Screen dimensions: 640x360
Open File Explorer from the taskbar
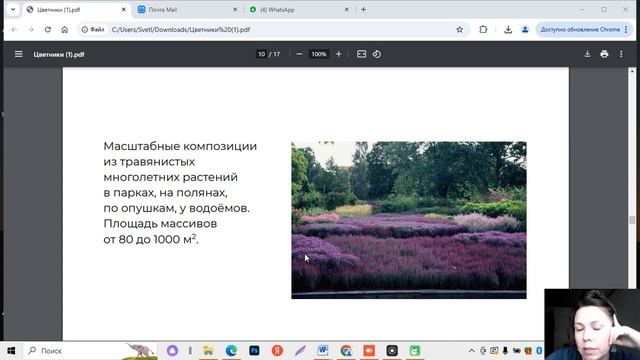tap(208, 351)
